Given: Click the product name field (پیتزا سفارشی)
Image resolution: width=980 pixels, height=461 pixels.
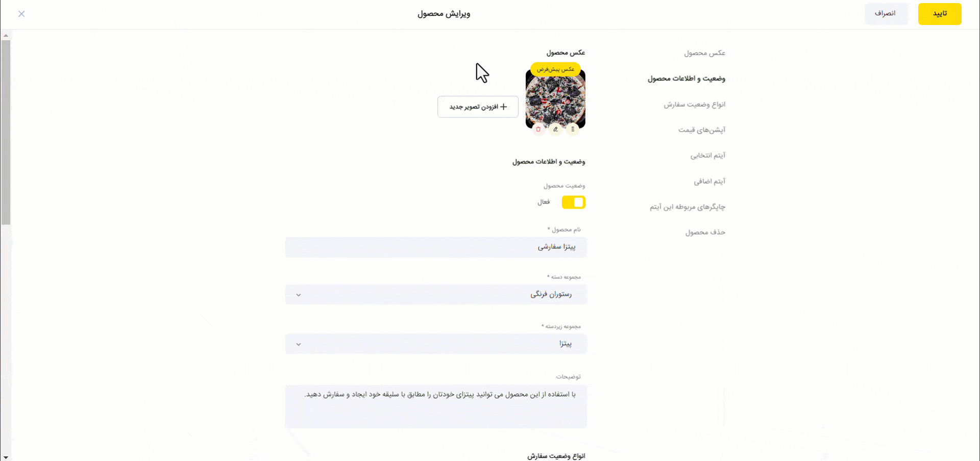Looking at the screenshot, I should pyautogui.click(x=436, y=247).
